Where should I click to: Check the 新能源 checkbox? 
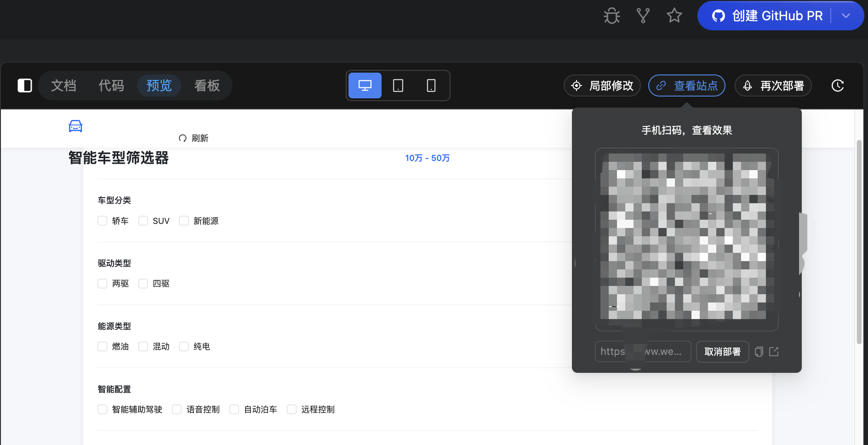tap(184, 221)
